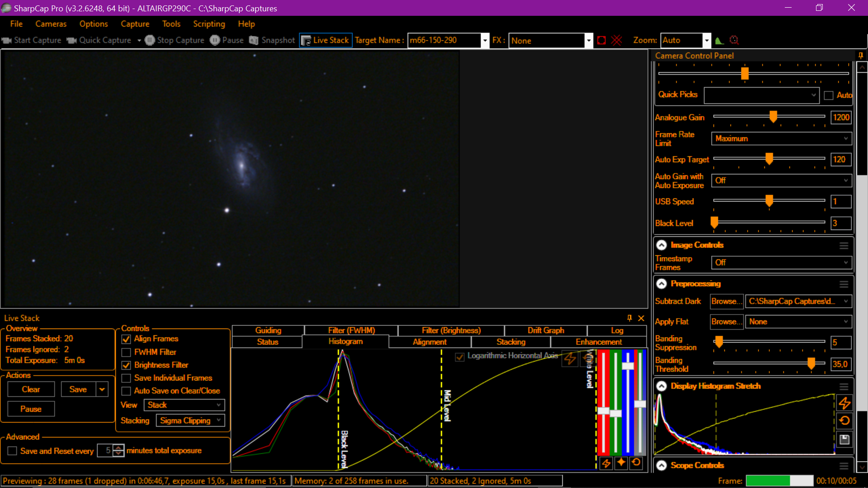Reset the Display Histogram Stretch

(x=844, y=421)
